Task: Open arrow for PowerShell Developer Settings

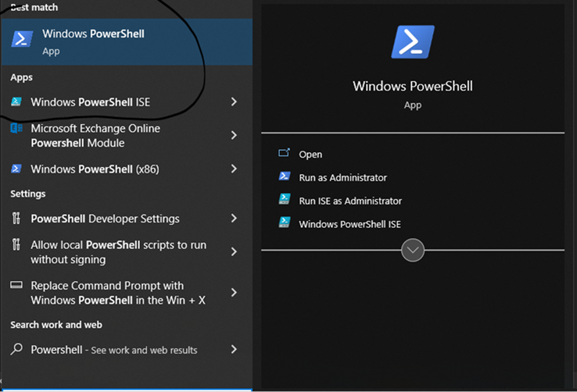Action: [234, 219]
